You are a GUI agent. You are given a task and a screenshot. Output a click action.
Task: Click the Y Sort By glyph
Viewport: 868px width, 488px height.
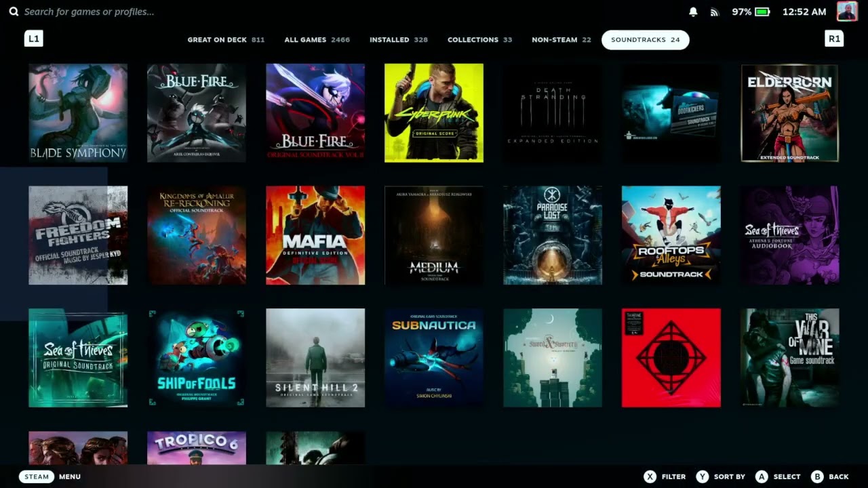703,476
